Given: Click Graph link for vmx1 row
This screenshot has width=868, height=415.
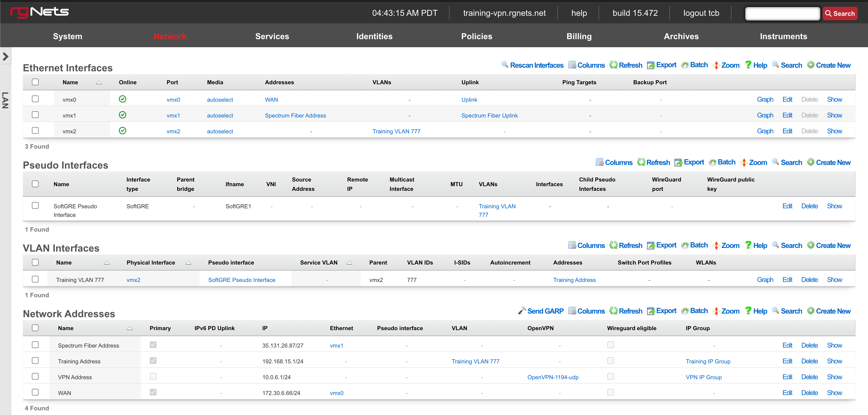Looking at the screenshot, I should click(765, 115).
